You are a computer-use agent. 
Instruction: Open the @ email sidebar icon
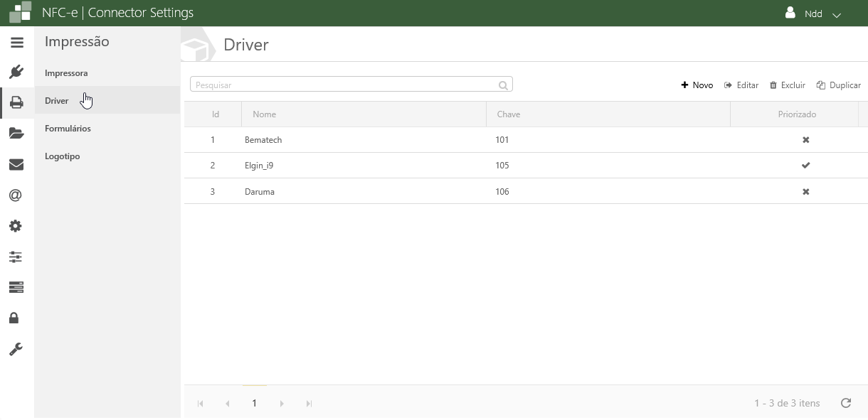[x=16, y=195]
